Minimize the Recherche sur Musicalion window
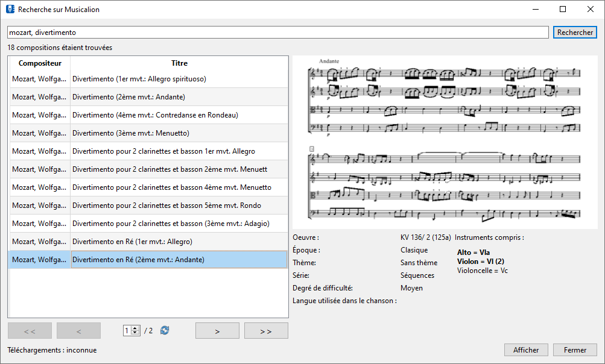605x364 pixels. [x=536, y=9]
